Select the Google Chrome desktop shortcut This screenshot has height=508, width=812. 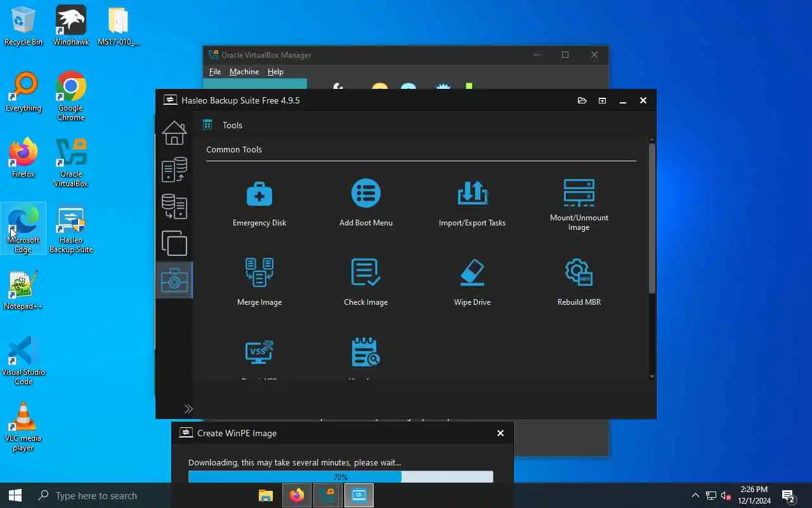(x=71, y=97)
